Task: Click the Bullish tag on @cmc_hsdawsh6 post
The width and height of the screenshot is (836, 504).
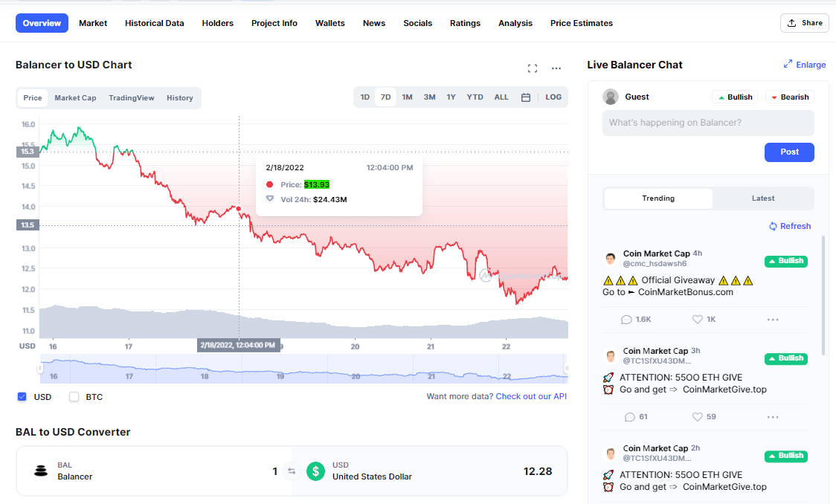Action: [786, 261]
